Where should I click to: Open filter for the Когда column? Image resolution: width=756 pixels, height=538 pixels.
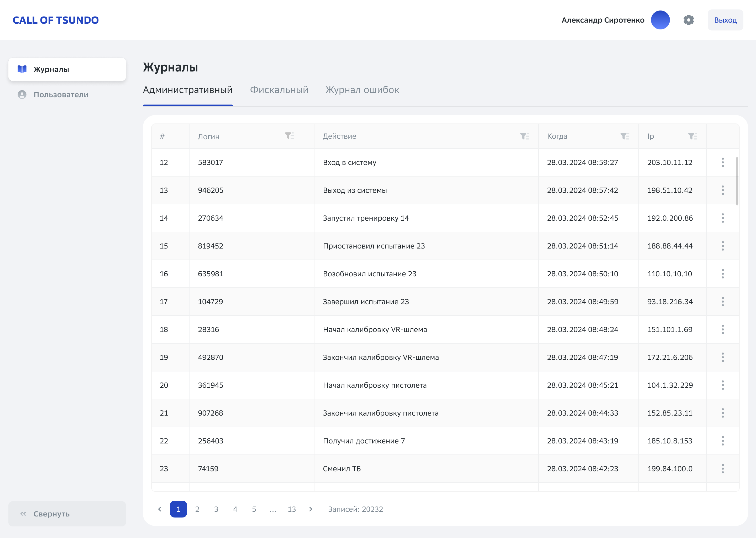(x=624, y=136)
